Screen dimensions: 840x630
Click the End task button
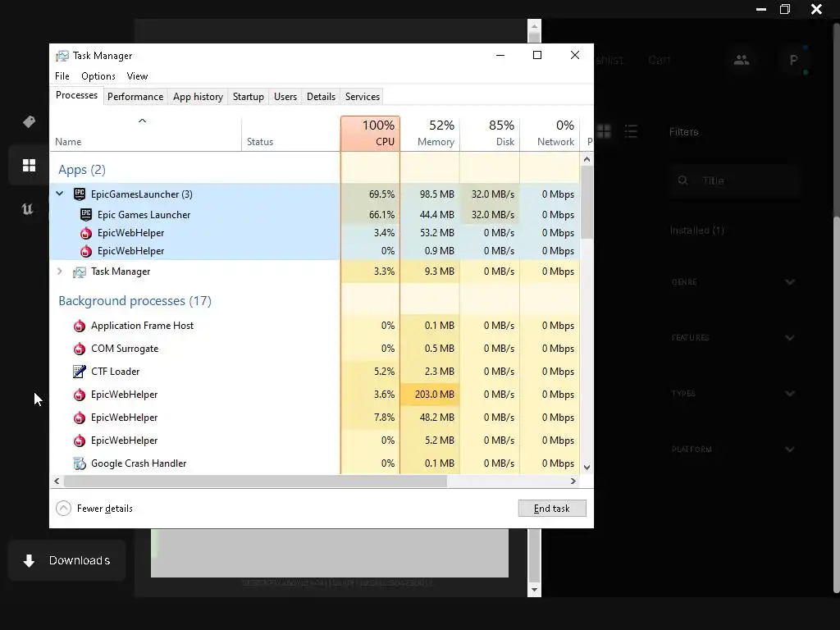[x=552, y=509]
